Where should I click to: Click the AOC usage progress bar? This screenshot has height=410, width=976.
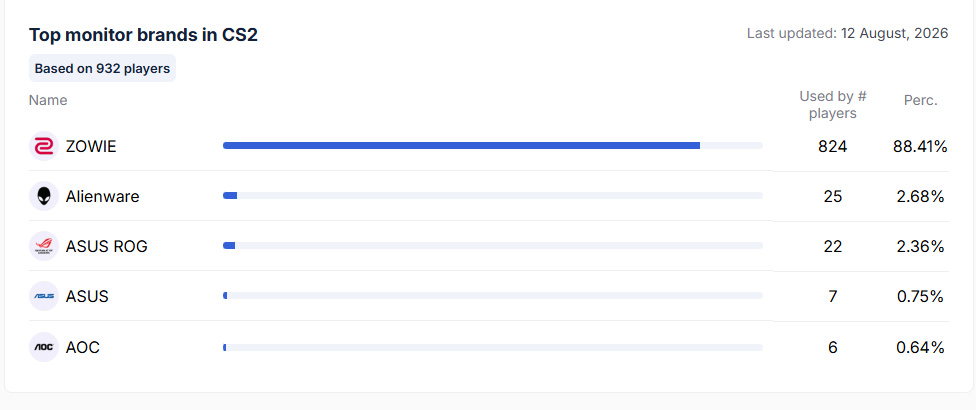click(492, 347)
